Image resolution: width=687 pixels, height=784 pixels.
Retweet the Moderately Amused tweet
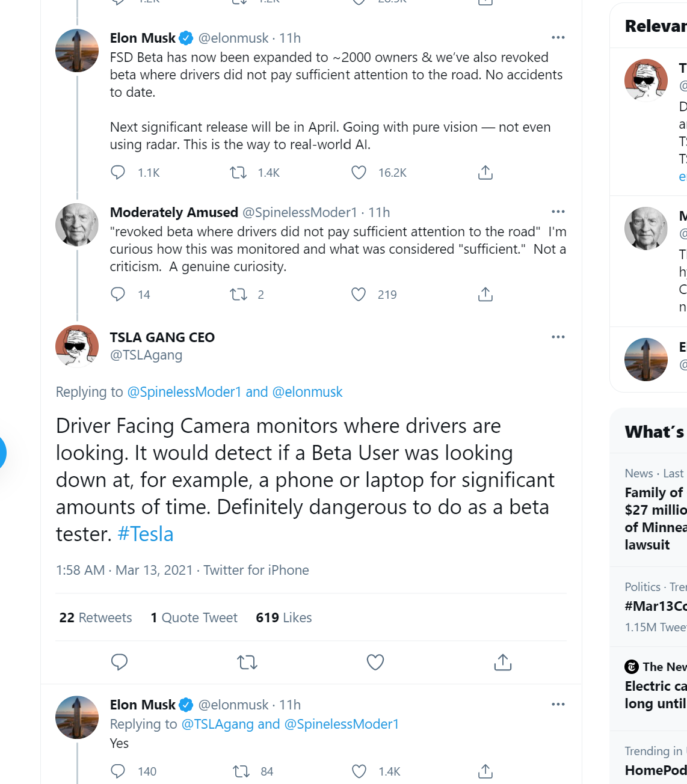pyautogui.click(x=239, y=295)
